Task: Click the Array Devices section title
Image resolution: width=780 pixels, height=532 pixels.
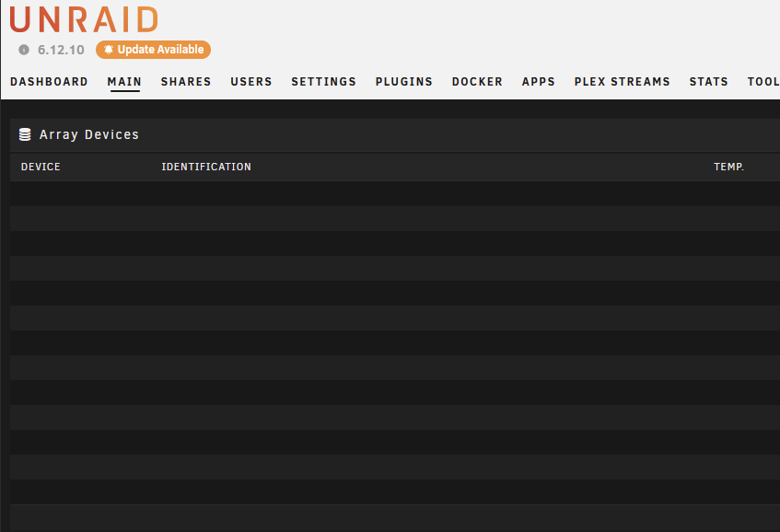Action: coord(89,134)
